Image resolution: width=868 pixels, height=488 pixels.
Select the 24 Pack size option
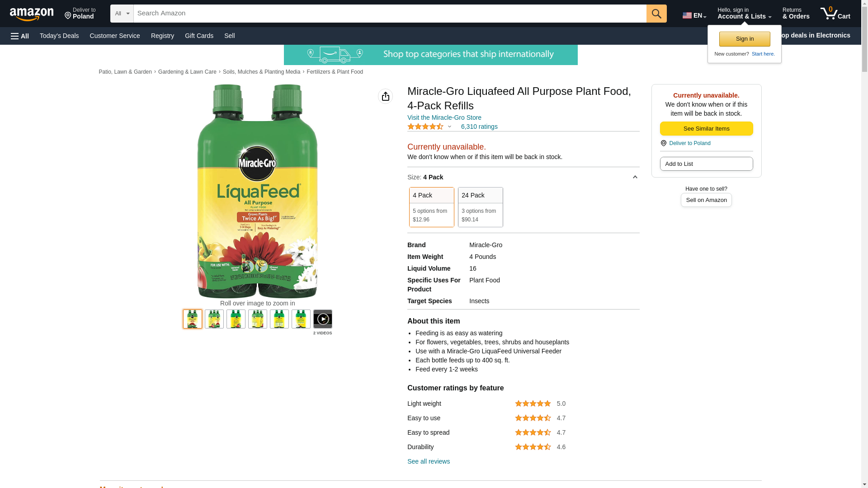(480, 207)
